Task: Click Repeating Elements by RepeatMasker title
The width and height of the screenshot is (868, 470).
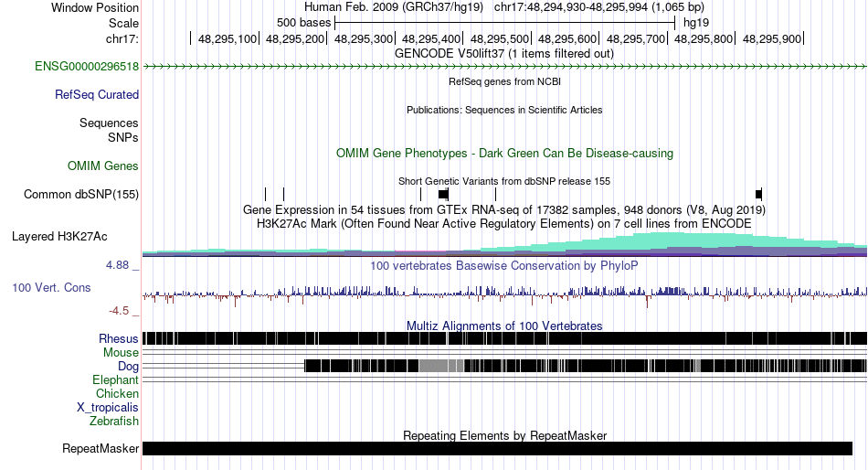Action: click(x=504, y=435)
